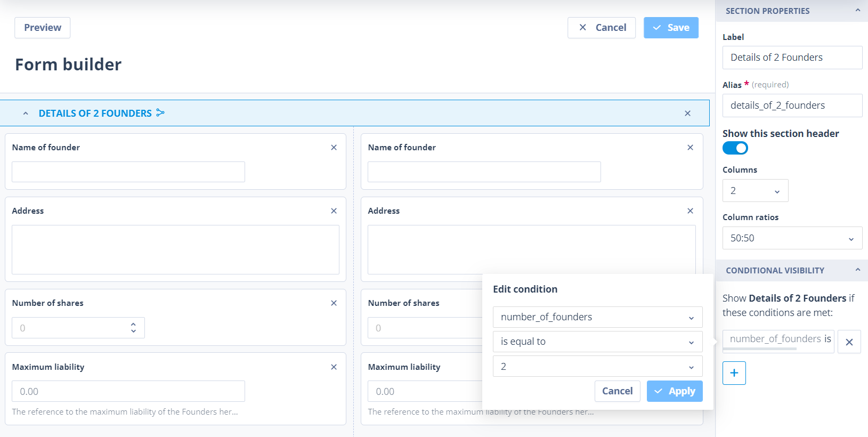The height and width of the screenshot is (437, 868).
Task: Click the right Address text area
Action: [x=531, y=249]
